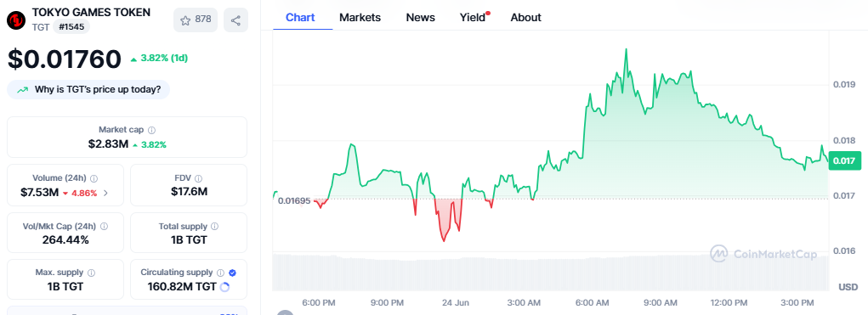Click the Circulating supply info icon
The image size is (868, 315).
point(220,273)
